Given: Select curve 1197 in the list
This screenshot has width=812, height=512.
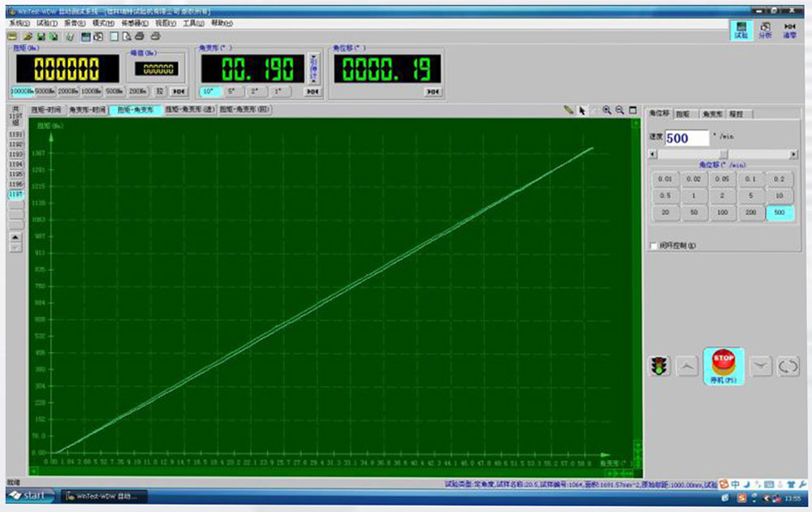Looking at the screenshot, I should click(15, 195).
